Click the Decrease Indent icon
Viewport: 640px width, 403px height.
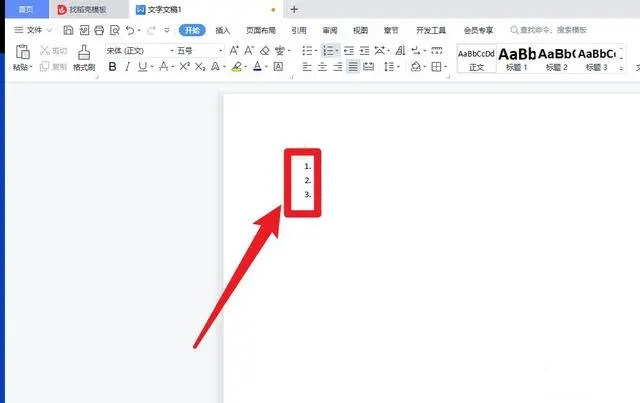349,50
